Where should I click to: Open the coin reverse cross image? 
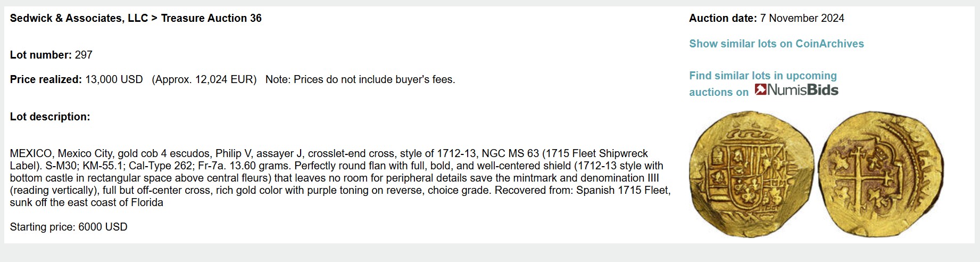click(880, 173)
